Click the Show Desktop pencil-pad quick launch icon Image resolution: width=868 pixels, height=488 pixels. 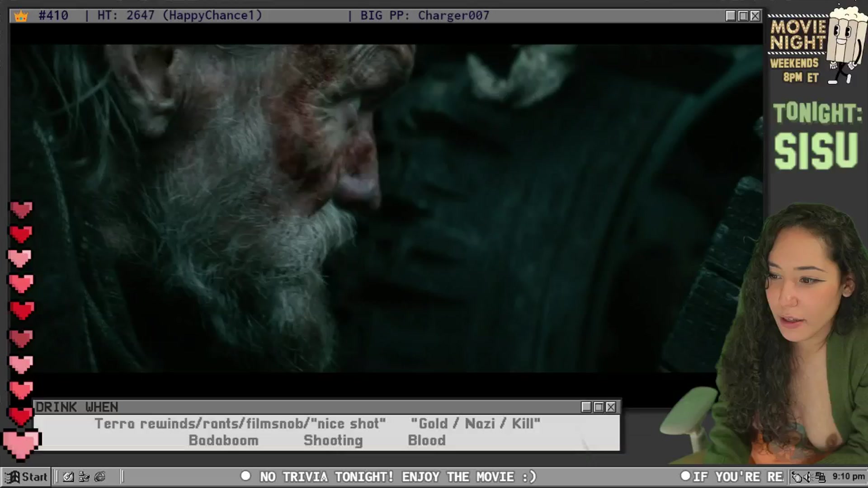pos(68,477)
